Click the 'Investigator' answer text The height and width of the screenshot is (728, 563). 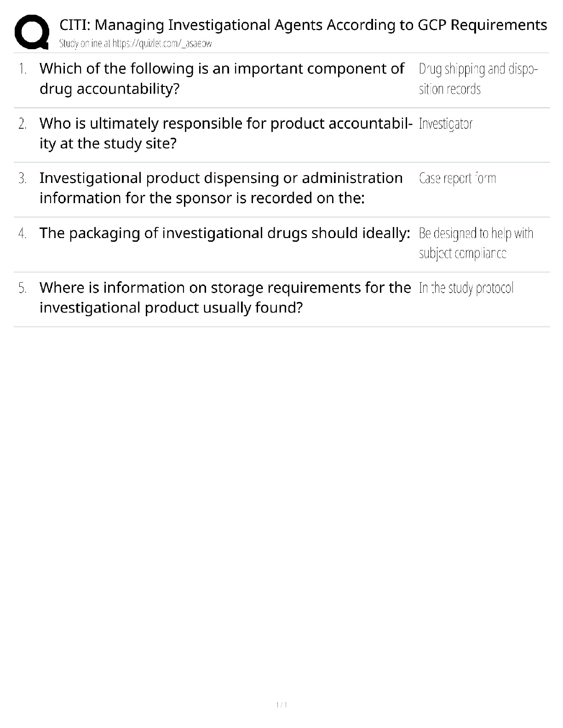(x=445, y=124)
